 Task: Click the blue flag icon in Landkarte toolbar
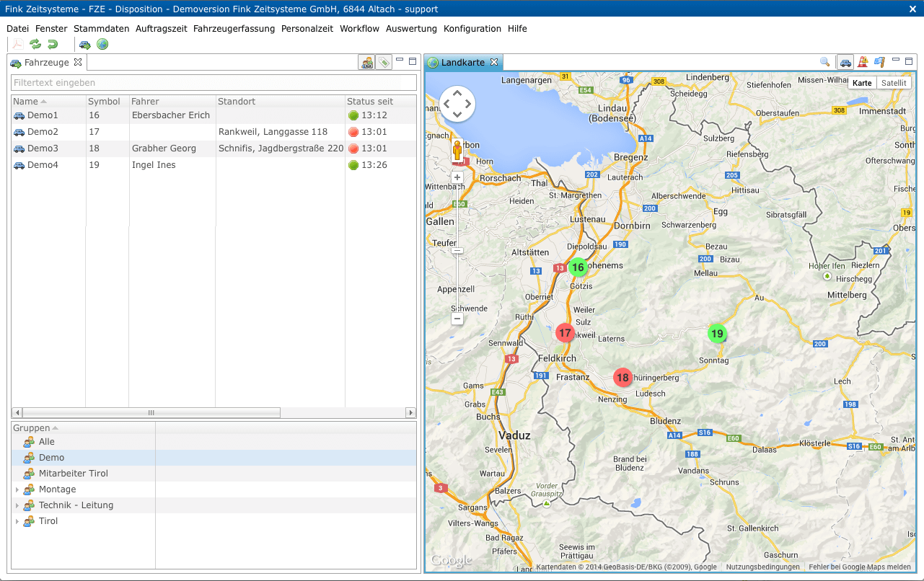pyautogui.click(x=879, y=63)
